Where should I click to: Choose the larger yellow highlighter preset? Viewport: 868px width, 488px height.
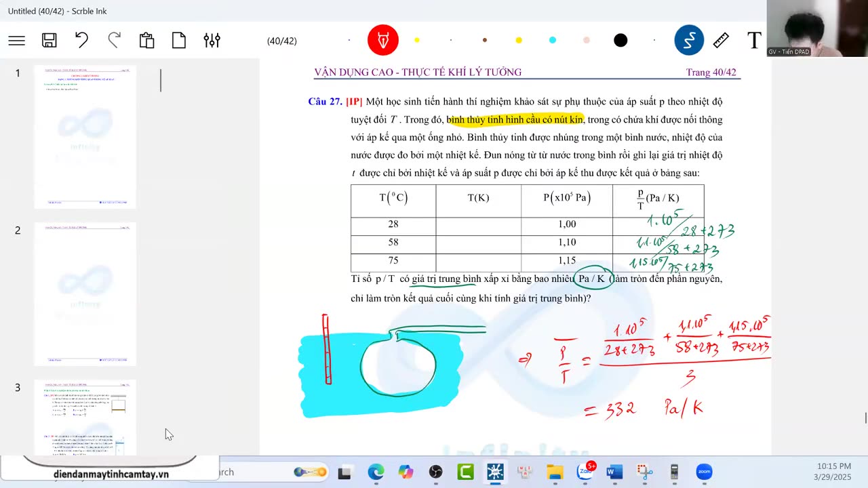pos(519,40)
